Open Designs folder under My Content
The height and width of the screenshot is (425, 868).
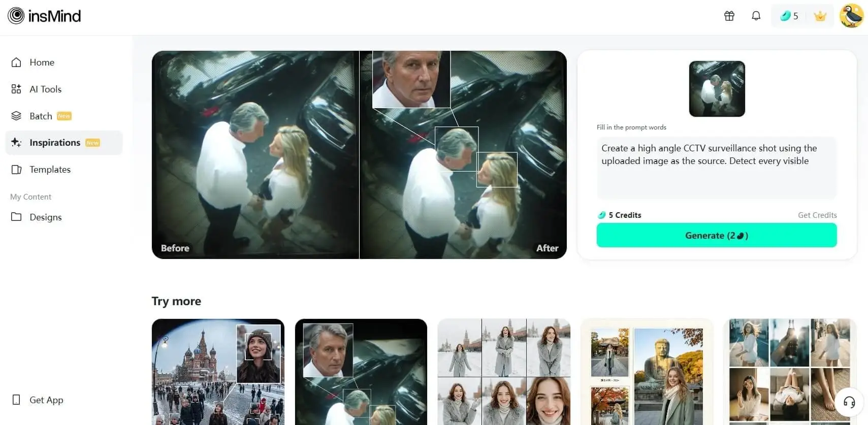coord(45,217)
